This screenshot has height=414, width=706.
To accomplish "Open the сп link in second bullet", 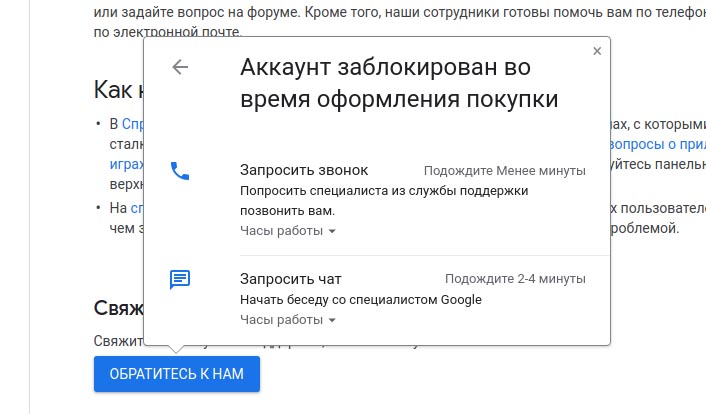I will pyautogui.click(x=137, y=208).
